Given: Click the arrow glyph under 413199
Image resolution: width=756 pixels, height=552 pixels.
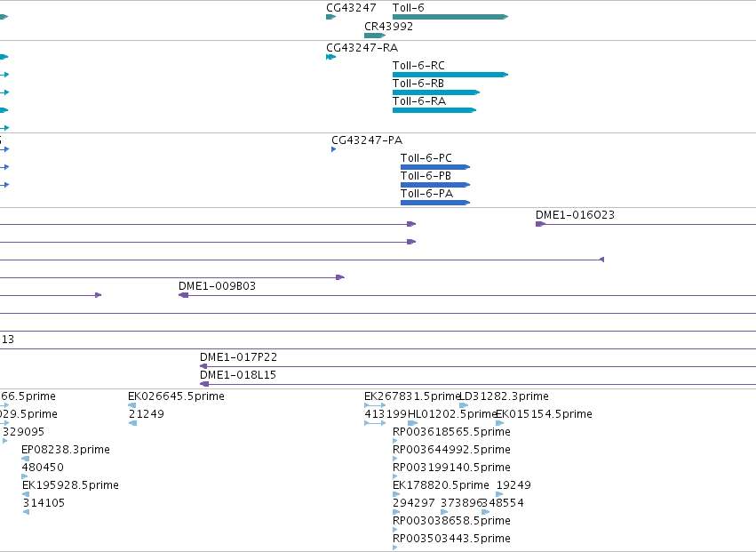Looking at the screenshot, I should click(375, 423).
